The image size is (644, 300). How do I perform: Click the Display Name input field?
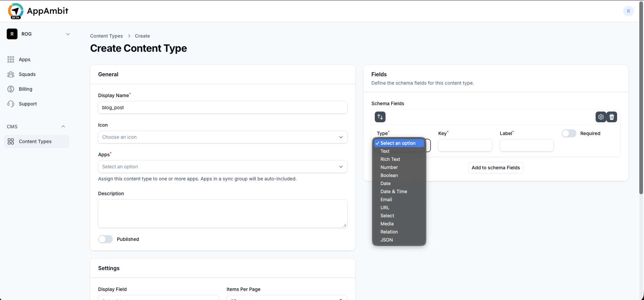(x=223, y=108)
